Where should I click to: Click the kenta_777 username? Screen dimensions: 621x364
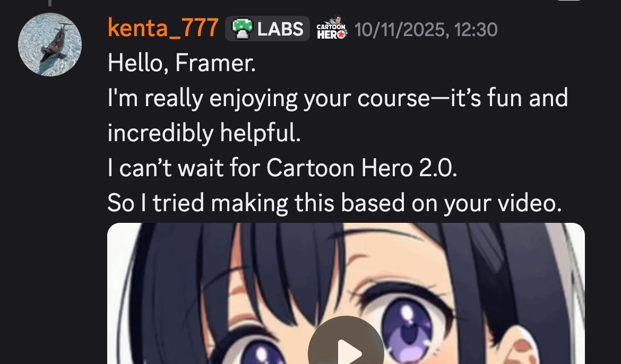coord(163,28)
